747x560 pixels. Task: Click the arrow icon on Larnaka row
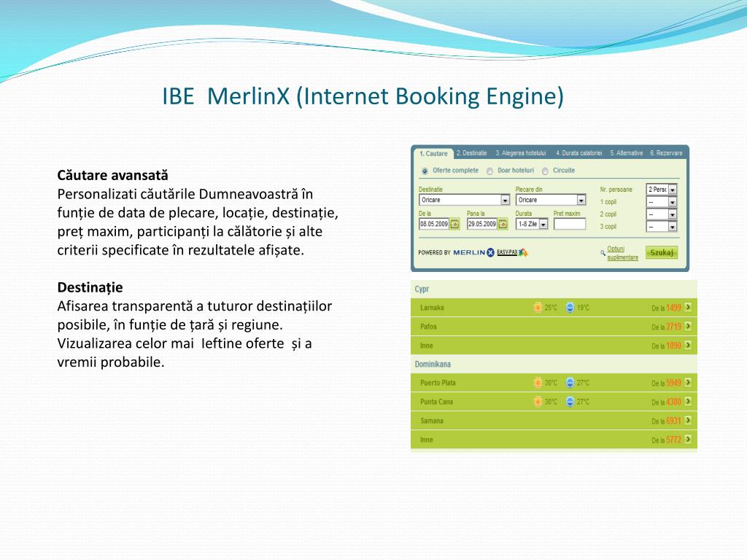(x=688, y=307)
